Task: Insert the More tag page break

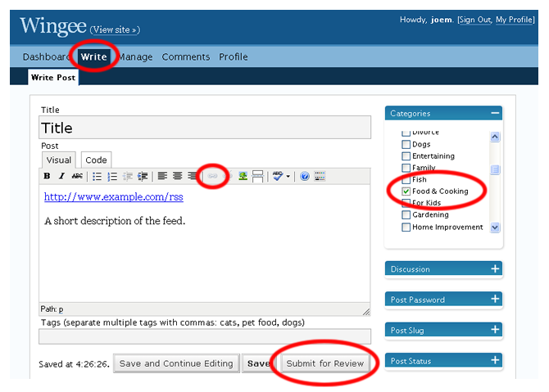Action: pos(257,176)
